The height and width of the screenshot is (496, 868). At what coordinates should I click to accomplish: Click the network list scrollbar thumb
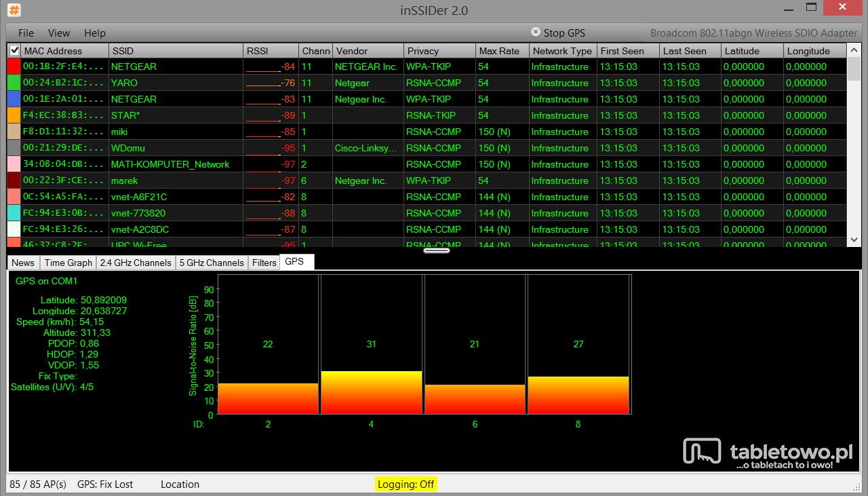[x=854, y=69]
